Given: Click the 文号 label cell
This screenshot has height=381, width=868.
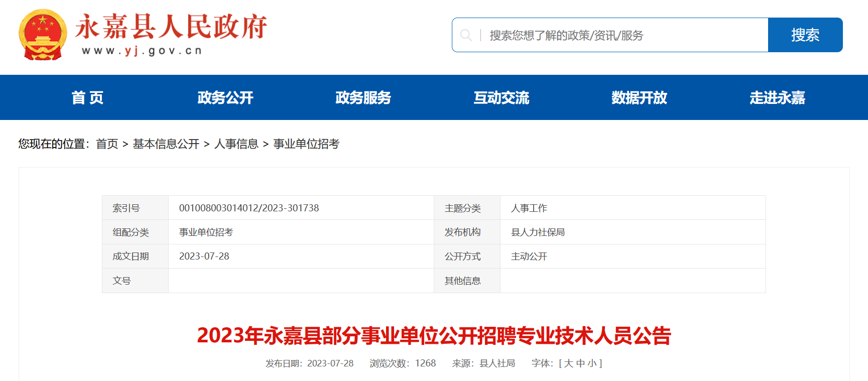Looking at the screenshot, I should coord(135,281).
